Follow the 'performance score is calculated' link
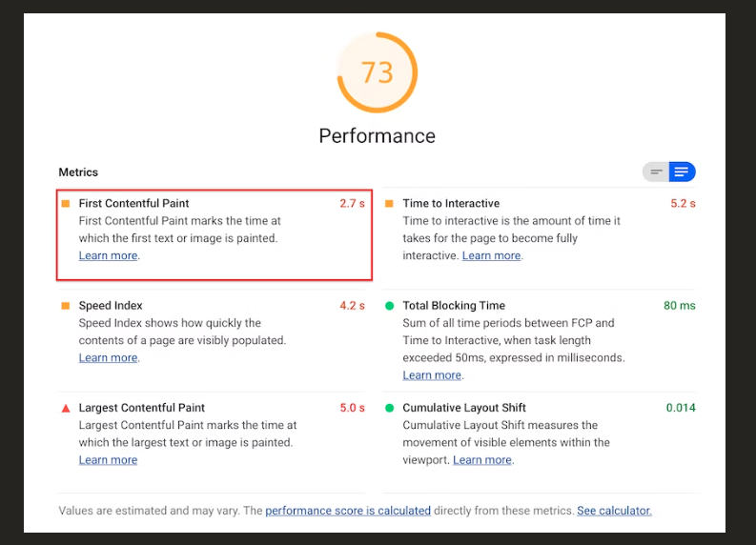The width and height of the screenshot is (756, 545). (x=348, y=511)
